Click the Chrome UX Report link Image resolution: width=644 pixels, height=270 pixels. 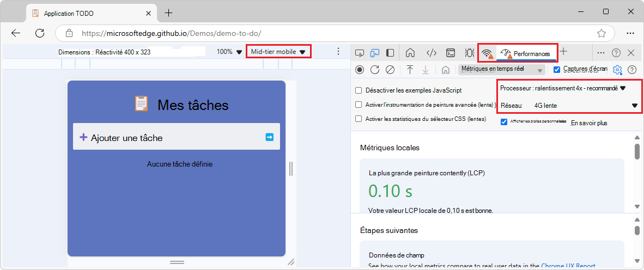pos(568,266)
